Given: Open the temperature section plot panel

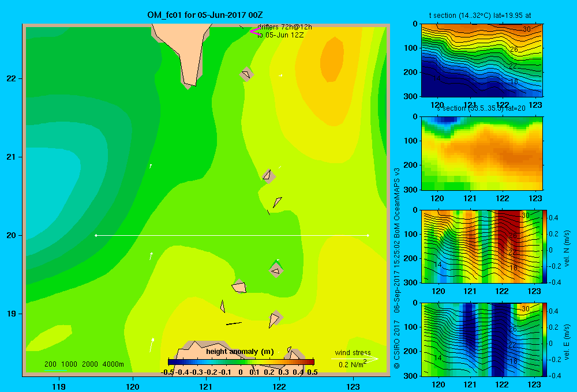Looking at the screenshot, I should coord(482,61).
